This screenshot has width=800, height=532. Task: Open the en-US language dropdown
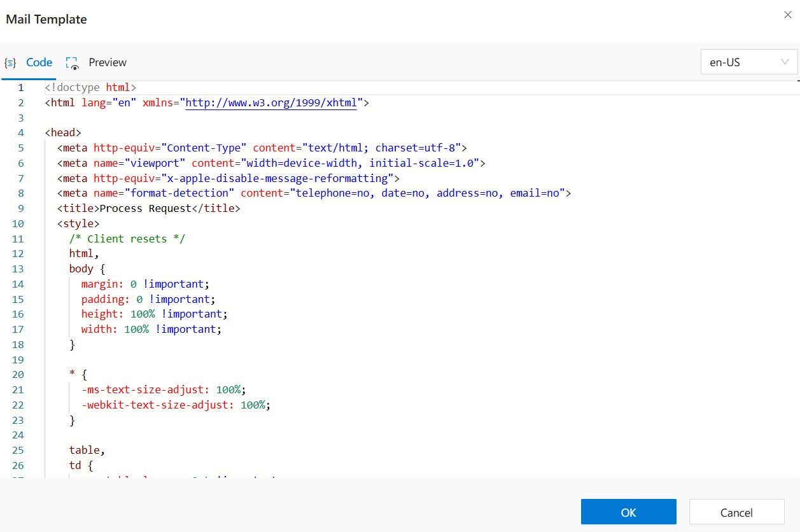pos(749,62)
